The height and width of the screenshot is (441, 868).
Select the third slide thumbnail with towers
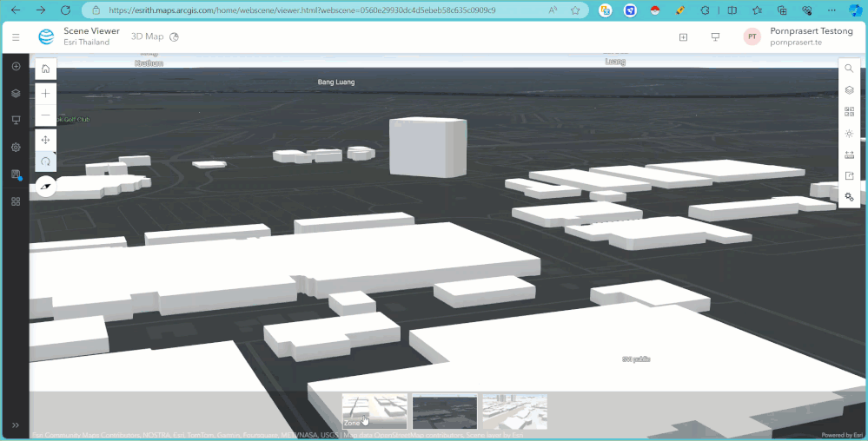click(x=515, y=411)
